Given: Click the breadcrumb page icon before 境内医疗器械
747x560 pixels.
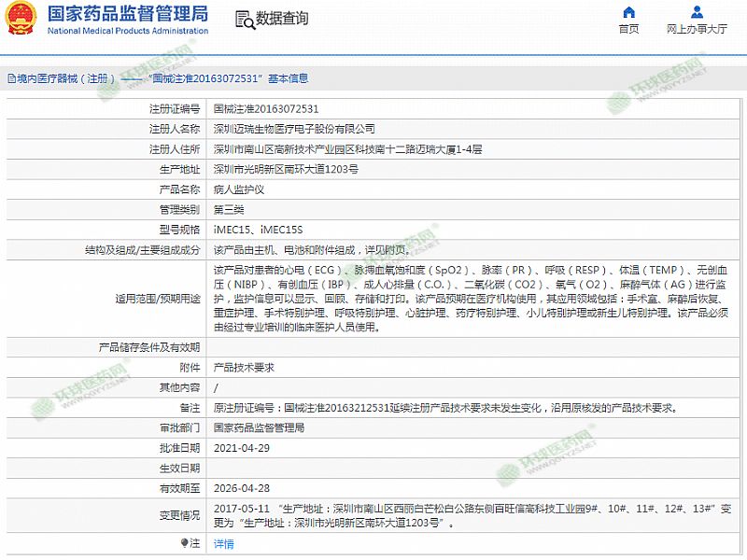Looking at the screenshot, I should pos(10,79).
